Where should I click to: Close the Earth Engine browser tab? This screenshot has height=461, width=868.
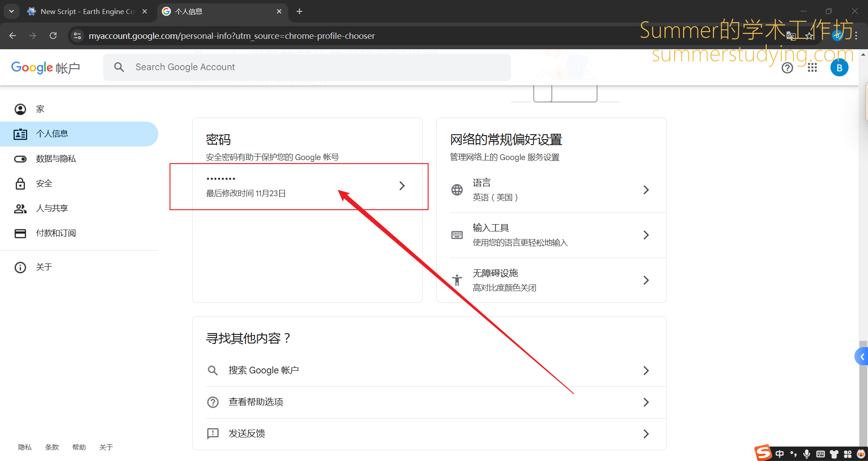pos(145,12)
